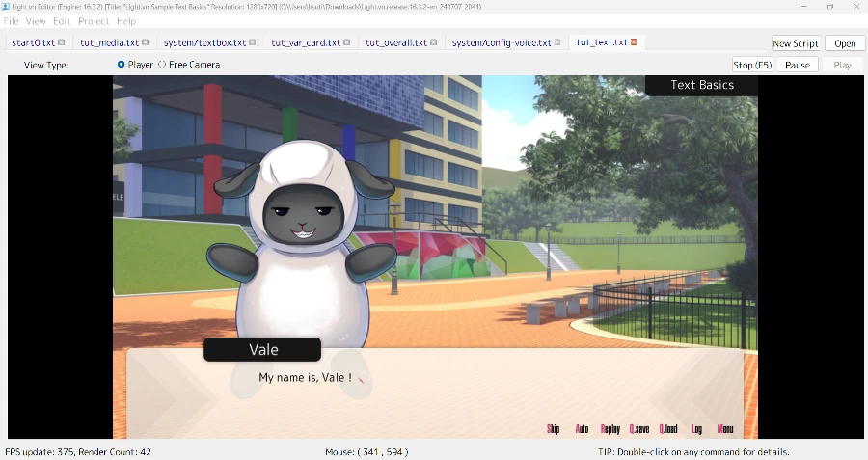Open the File menu
The height and width of the screenshot is (460, 868).
pos(12,21)
